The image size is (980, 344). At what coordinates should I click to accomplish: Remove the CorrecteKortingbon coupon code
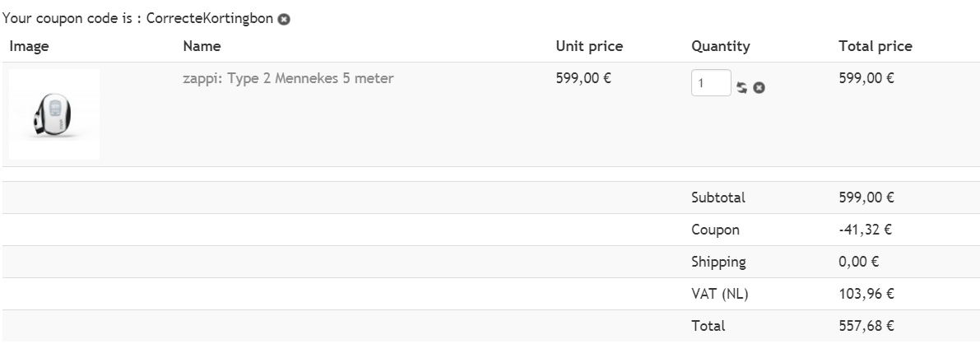click(284, 19)
